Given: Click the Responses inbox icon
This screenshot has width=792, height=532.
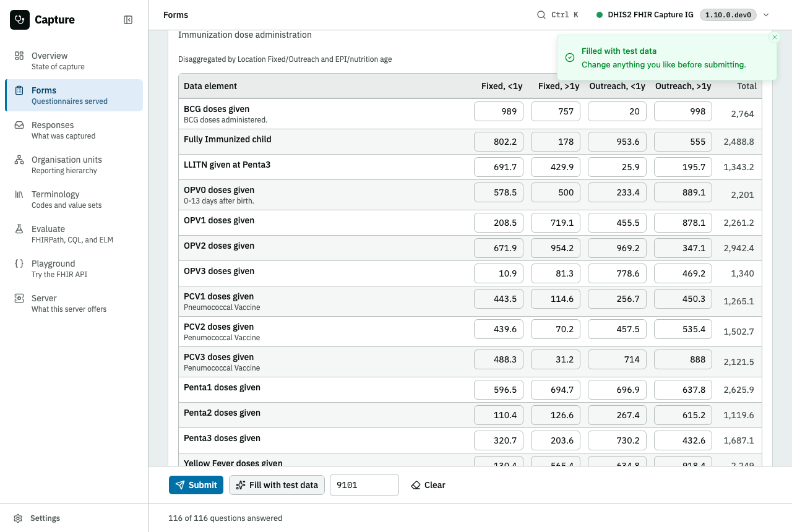Looking at the screenshot, I should pos(19,125).
